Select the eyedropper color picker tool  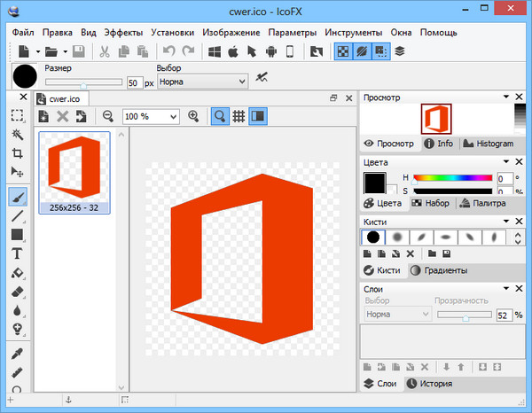[x=17, y=354]
